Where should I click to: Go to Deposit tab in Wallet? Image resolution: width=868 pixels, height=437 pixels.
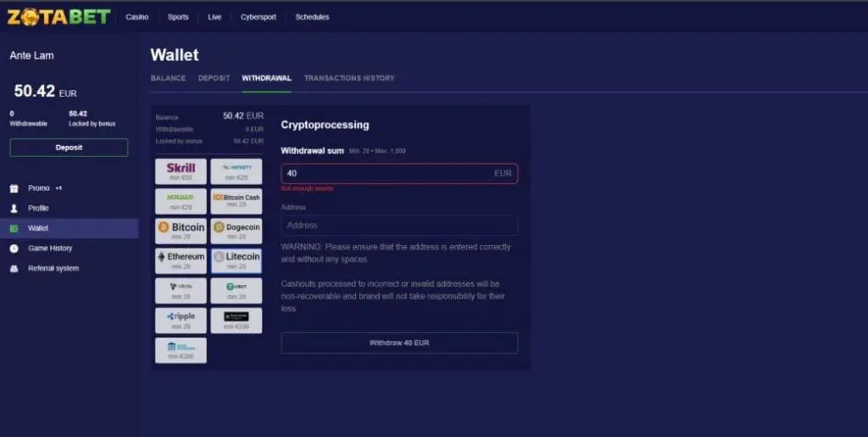coord(214,78)
